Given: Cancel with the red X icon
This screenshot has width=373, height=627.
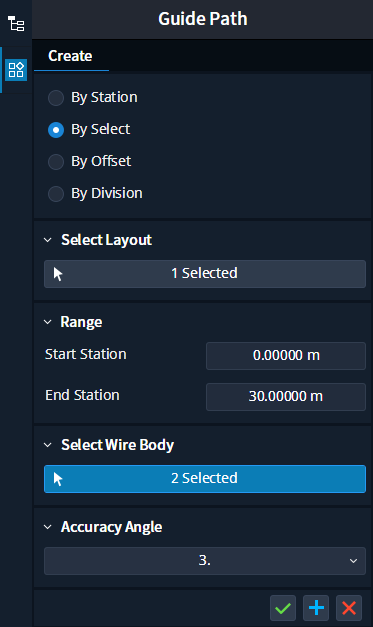Looking at the screenshot, I should point(349,608).
